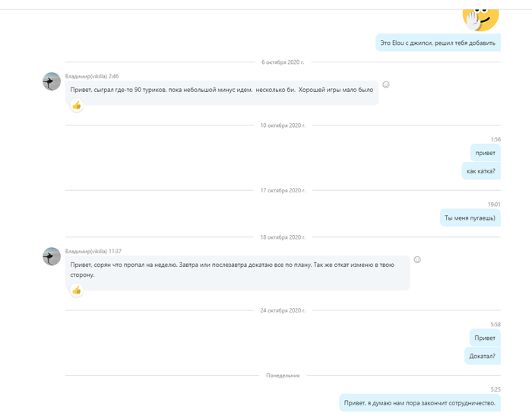
Task: Select the message 'Это Elou с джипси'
Action: [438, 43]
